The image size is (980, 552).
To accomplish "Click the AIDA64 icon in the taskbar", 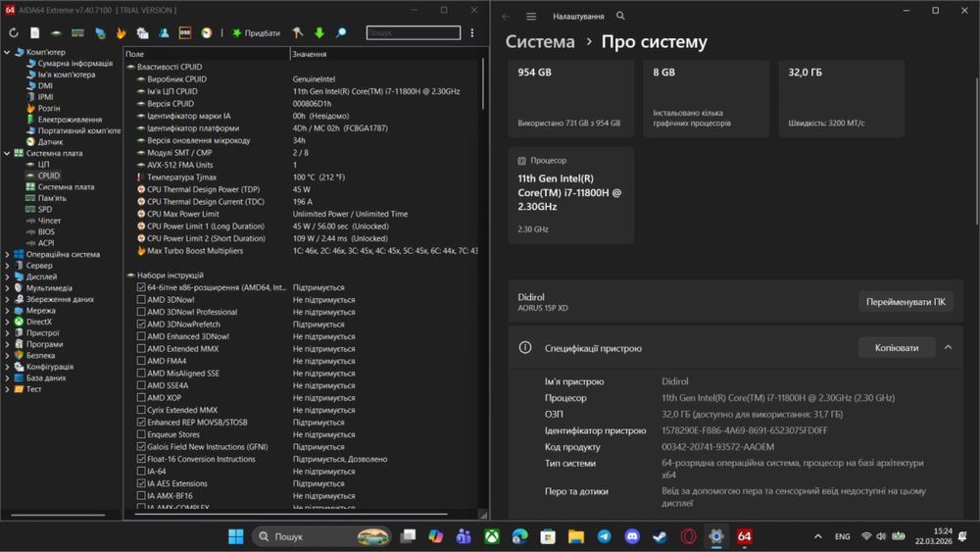I will 744,536.
